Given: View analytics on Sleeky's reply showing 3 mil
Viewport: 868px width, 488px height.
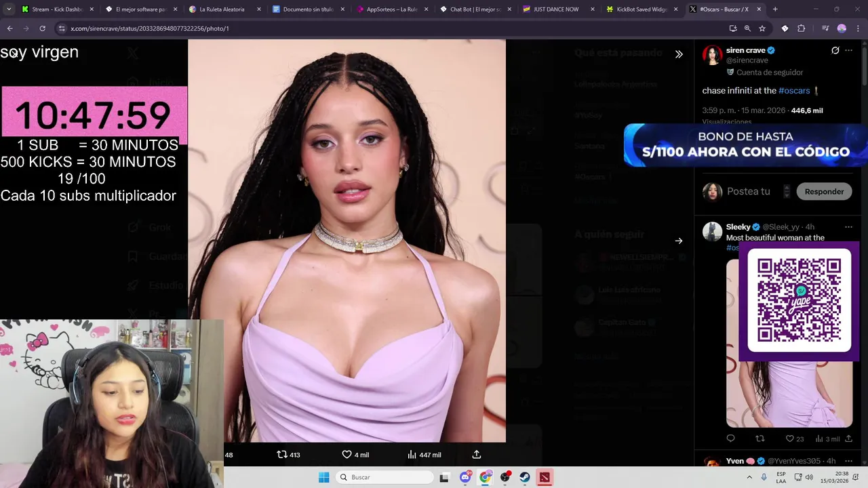Looking at the screenshot, I should coord(827,439).
